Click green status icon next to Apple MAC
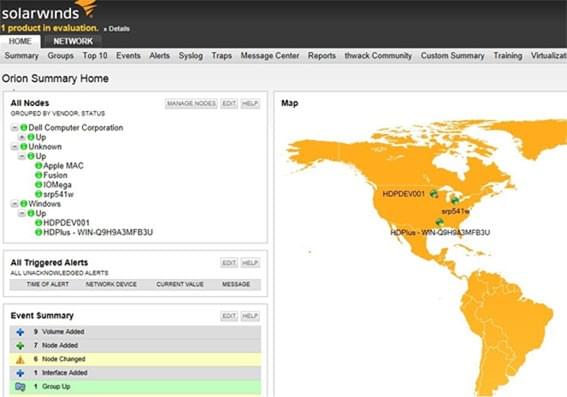Viewport: 567px width, 397px height. click(38, 166)
